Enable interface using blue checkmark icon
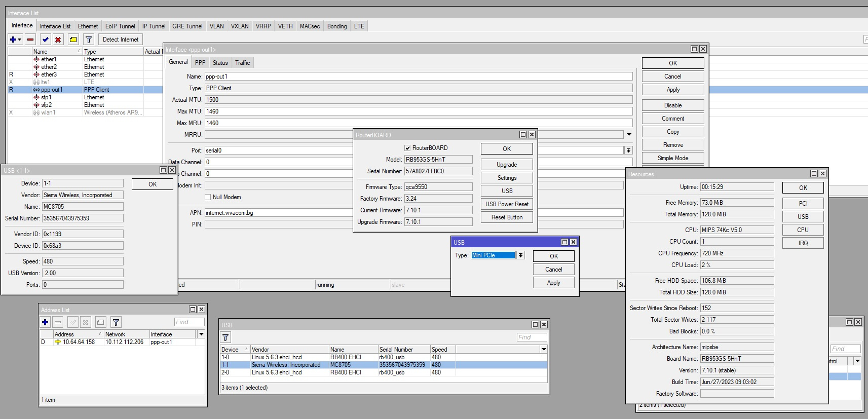This screenshot has height=419, width=868. [x=46, y=40]
